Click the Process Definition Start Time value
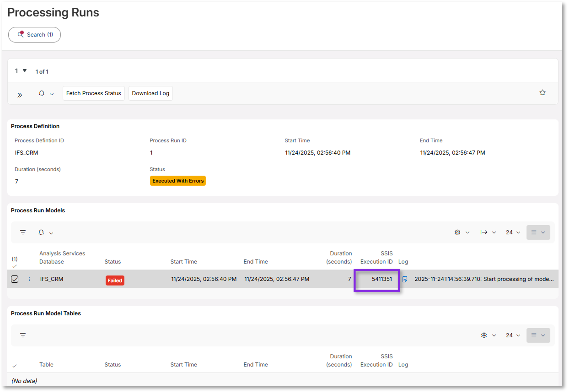This screenshot has width=568, height=392. [317, 153]
